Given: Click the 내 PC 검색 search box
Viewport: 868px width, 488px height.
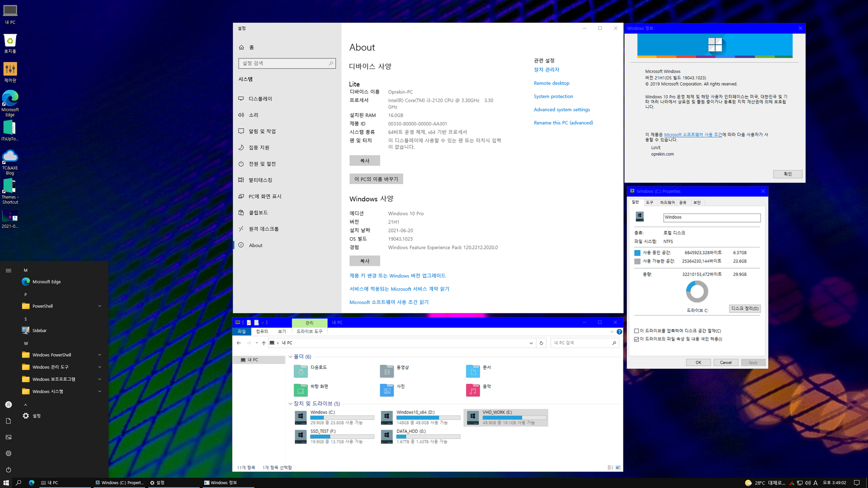Looking at the screenshot, I should click(584, 343).
